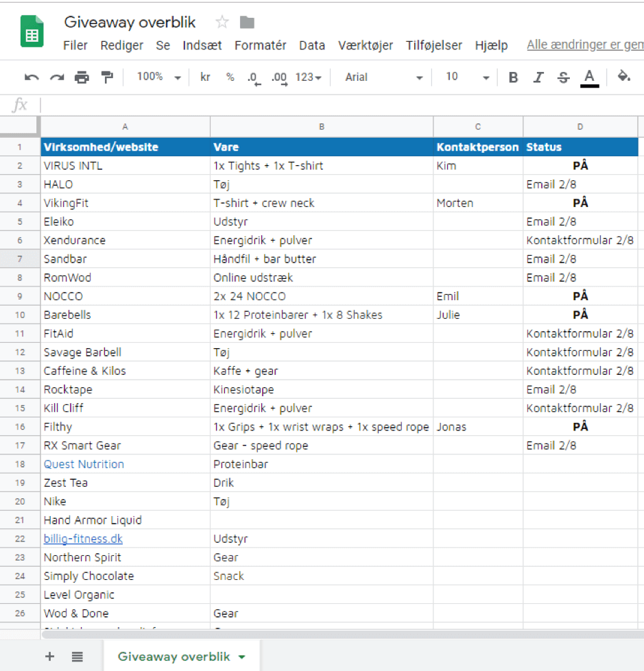Toggle strikethrough formatting
Screen dimensions: 644x671
[x=564, y=77]
